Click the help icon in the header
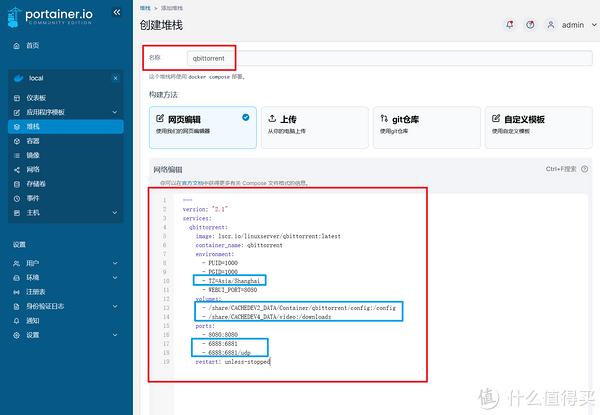This screenshot has height=415, width=600. click(x=530, y=25)
